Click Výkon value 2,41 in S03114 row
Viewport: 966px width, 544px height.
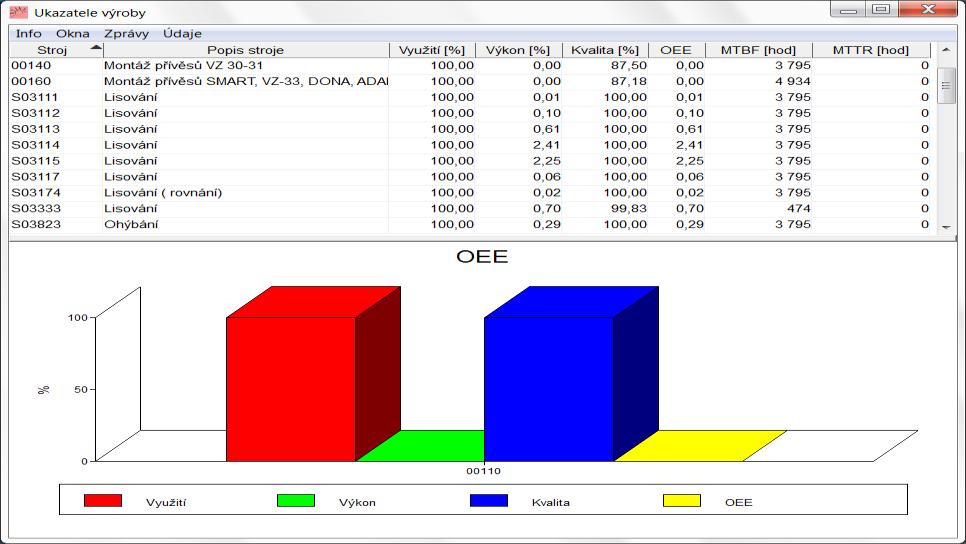coord(546,145)
